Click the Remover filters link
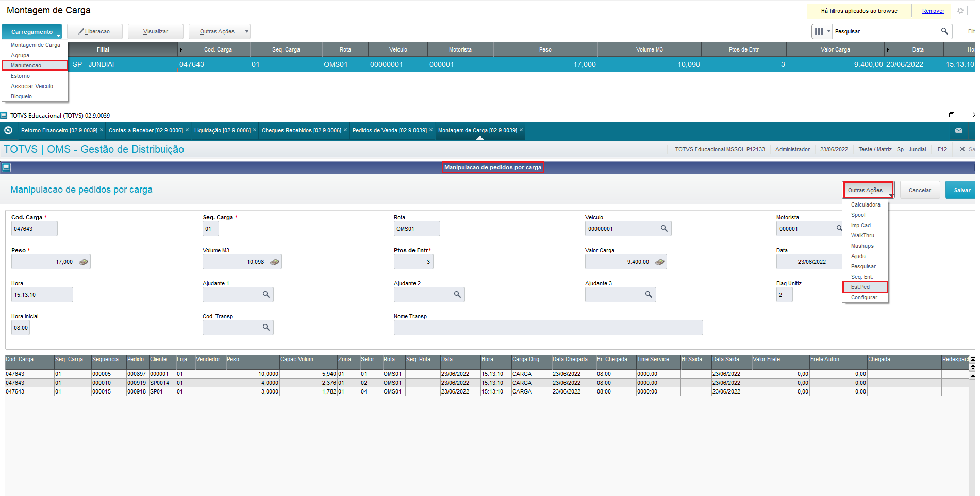980x496 pixels. click(x=933, y=11)
